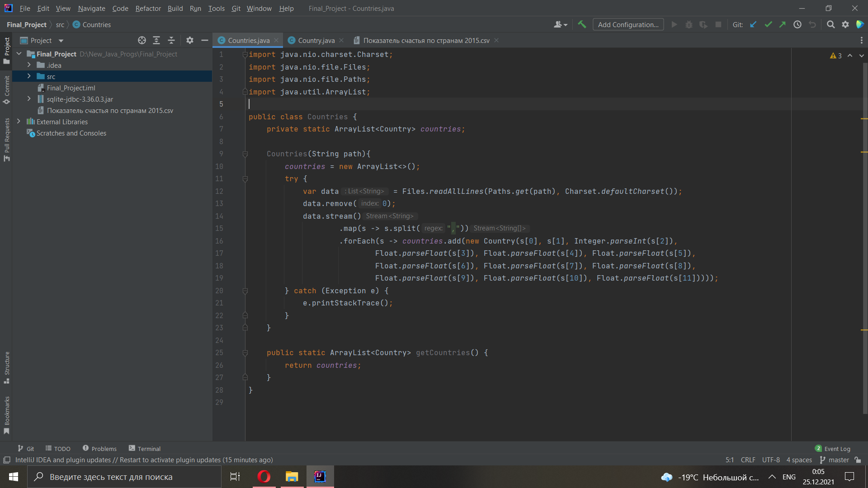Image resolution: width=868 pixels, height=488 pixels.
Task: Open the Git menu
Action: [236, 8]
